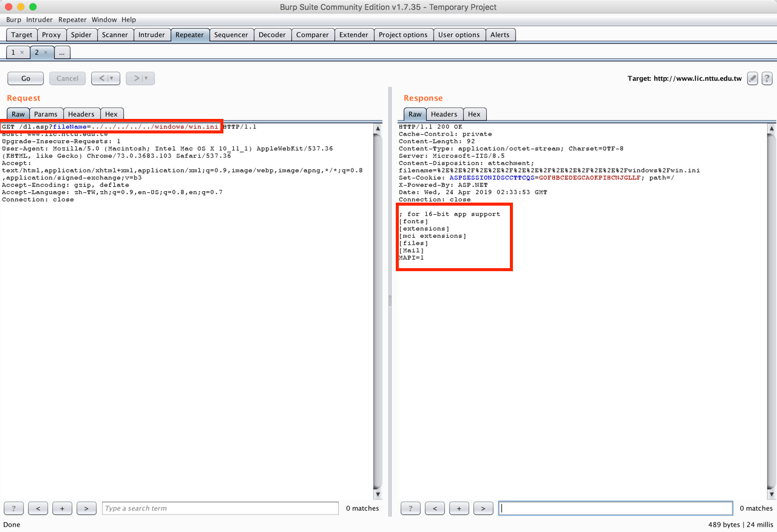The width and height of the screenshot is (777, 532).
Task: Select Repeater request tab 1
Action: tap(13, 53)
